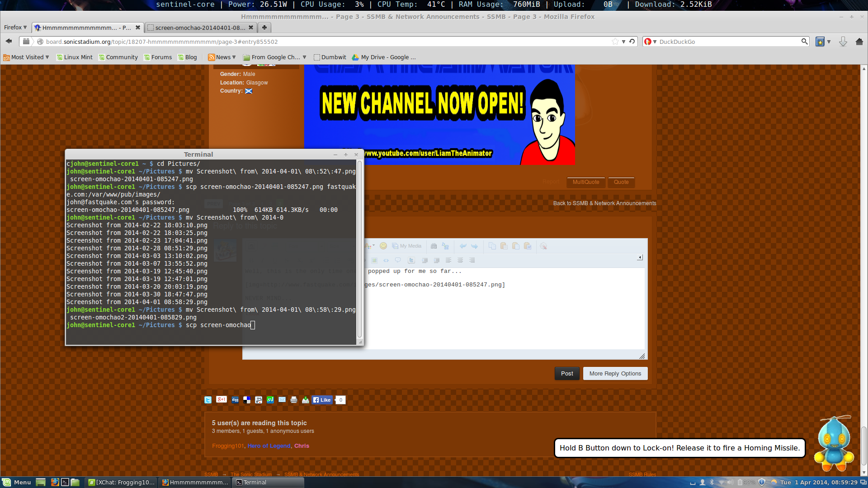Click the printer icon to print topic
Screen dimensions: 868x488
click(x=294, y=400)
